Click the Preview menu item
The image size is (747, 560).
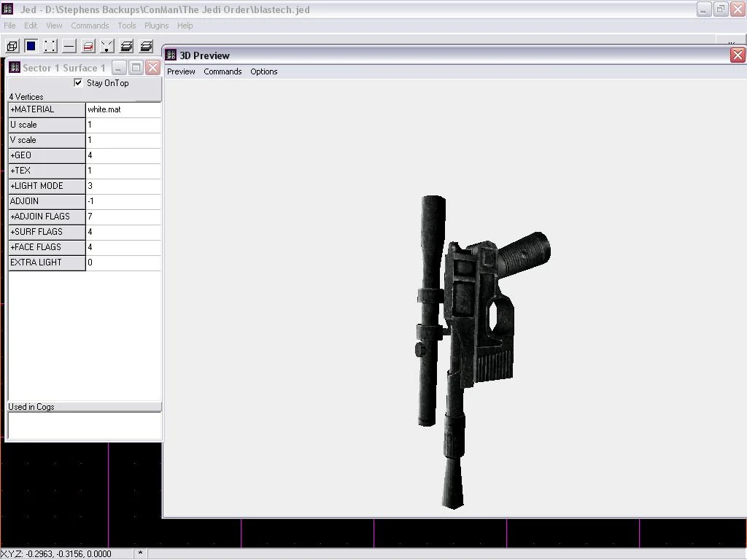coord(181,71)
